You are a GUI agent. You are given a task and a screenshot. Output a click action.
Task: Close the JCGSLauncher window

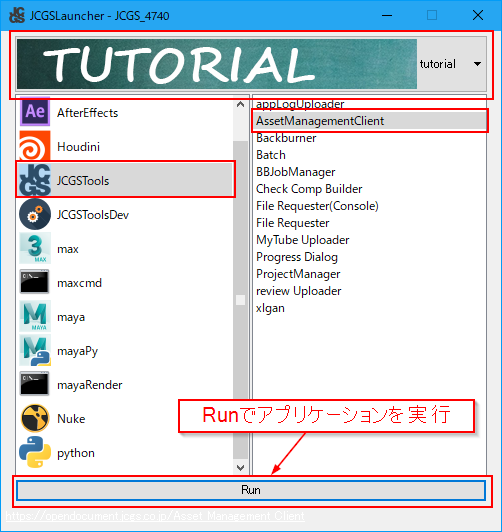(x=478, y=15)
